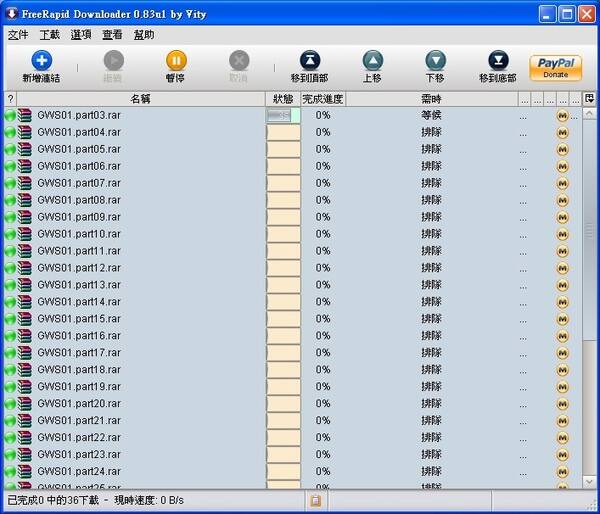Open the 選項 (Options) menu
The width and height of the screenshot is (600, 514).
(x=81, y=35)
